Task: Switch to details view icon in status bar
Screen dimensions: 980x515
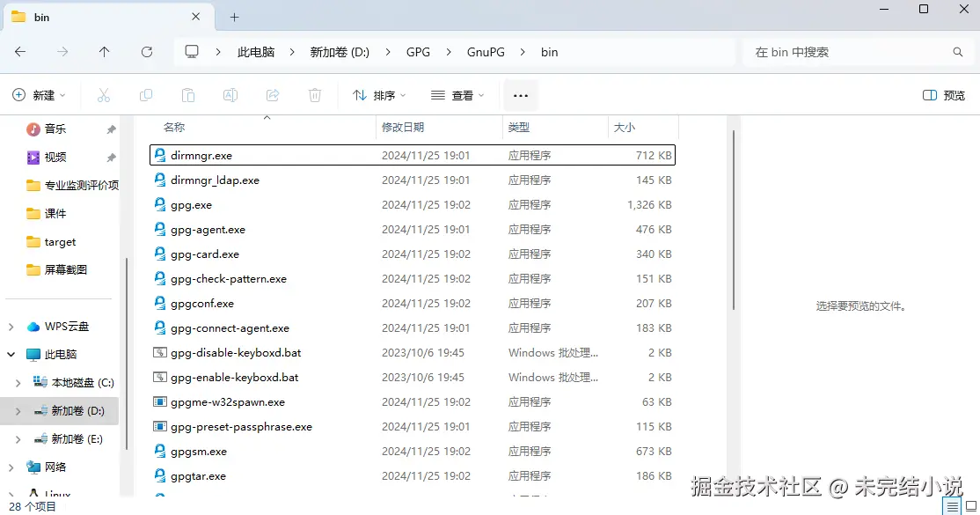Action: (952, 506)
